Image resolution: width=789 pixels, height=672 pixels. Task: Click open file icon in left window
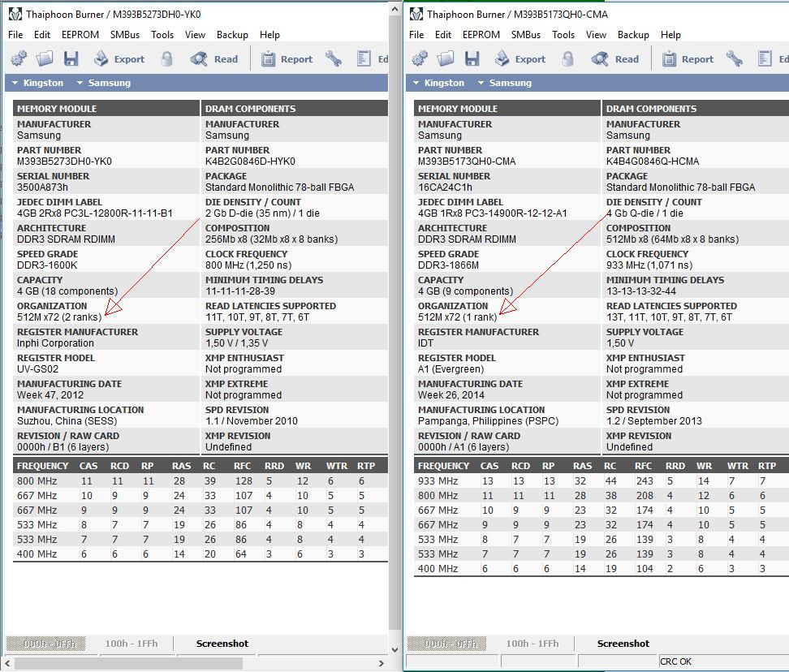pos(45,59)
